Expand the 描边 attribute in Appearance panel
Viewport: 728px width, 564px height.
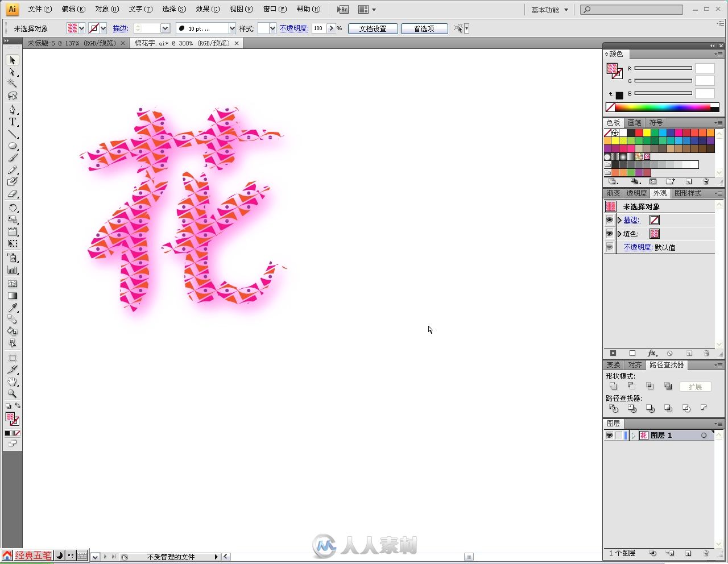619,220
